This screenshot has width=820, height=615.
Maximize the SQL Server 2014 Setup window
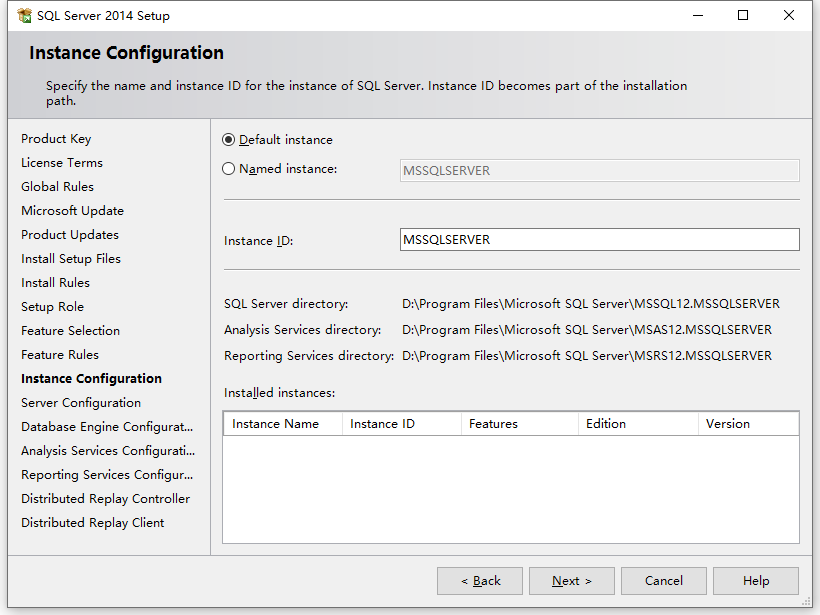pos(743,16)
